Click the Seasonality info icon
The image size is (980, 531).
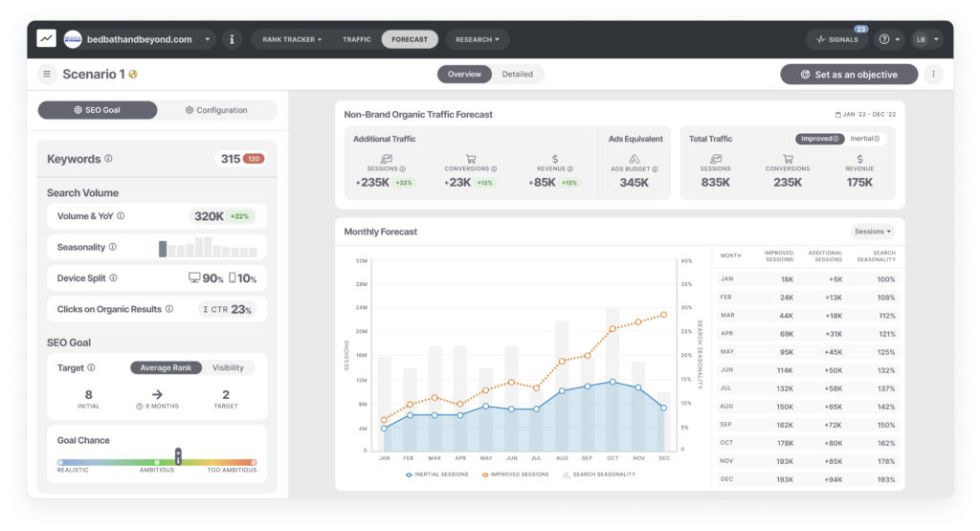point(113,247)
